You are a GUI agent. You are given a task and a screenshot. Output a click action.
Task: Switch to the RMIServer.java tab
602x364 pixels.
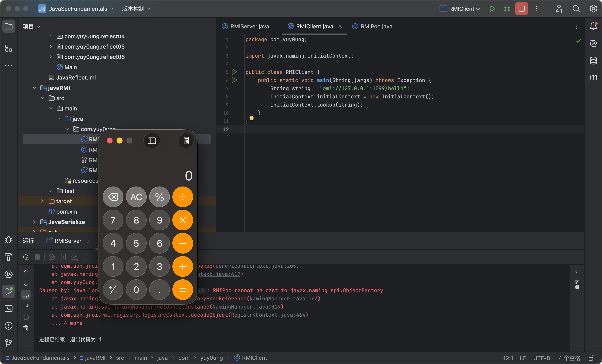coord(249,26)
